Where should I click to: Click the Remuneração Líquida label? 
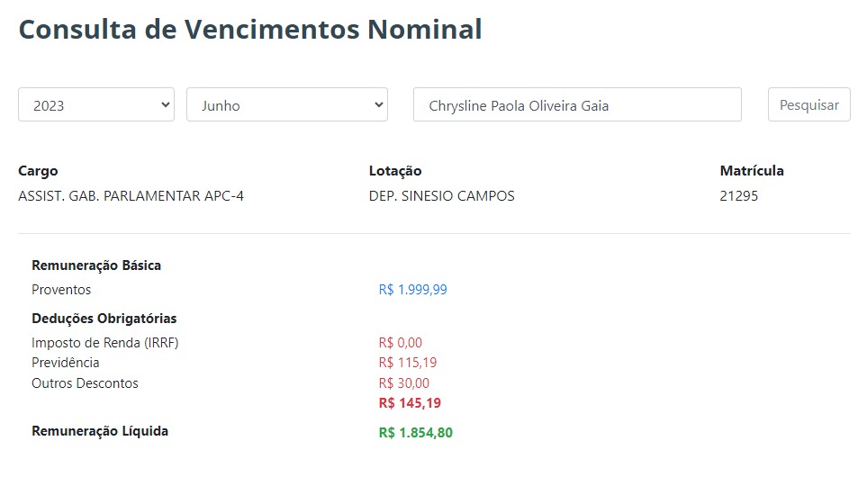pos(100,431)
